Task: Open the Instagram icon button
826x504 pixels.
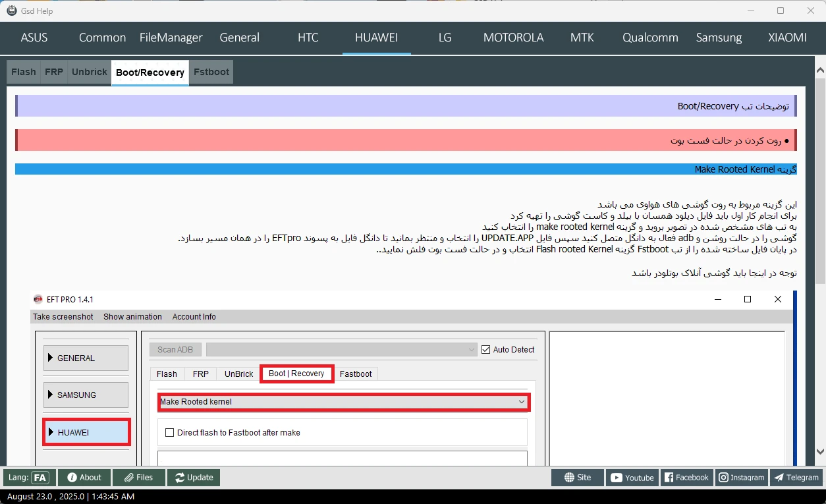Action: [741, 478]
